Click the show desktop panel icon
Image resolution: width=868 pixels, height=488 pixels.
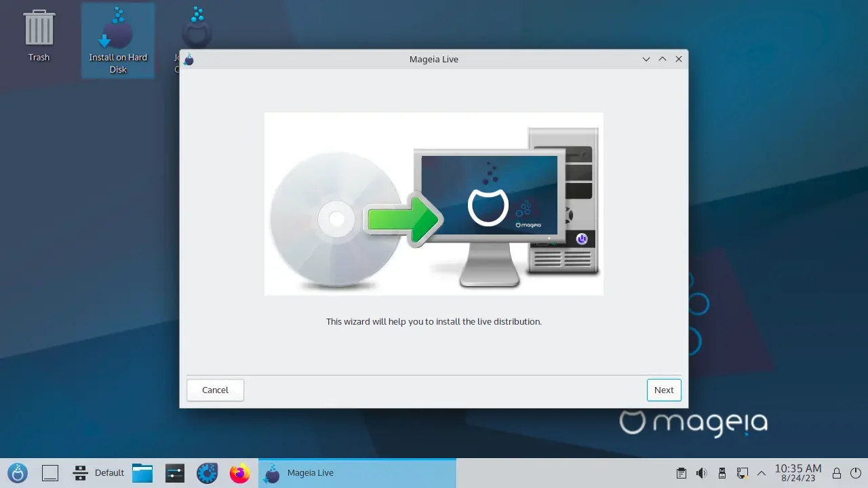(x=50, y=472)
